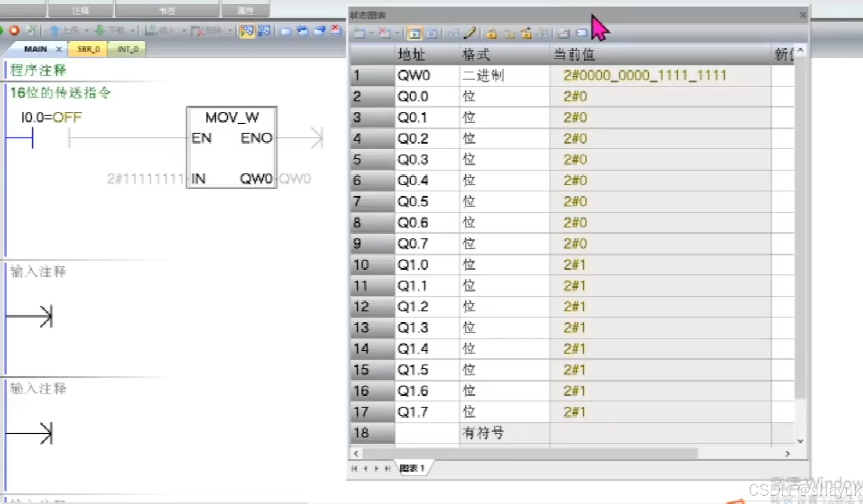863x504 pixels.
Task: Click the Upload blue arrow icon
Action: tap(54, 31)
